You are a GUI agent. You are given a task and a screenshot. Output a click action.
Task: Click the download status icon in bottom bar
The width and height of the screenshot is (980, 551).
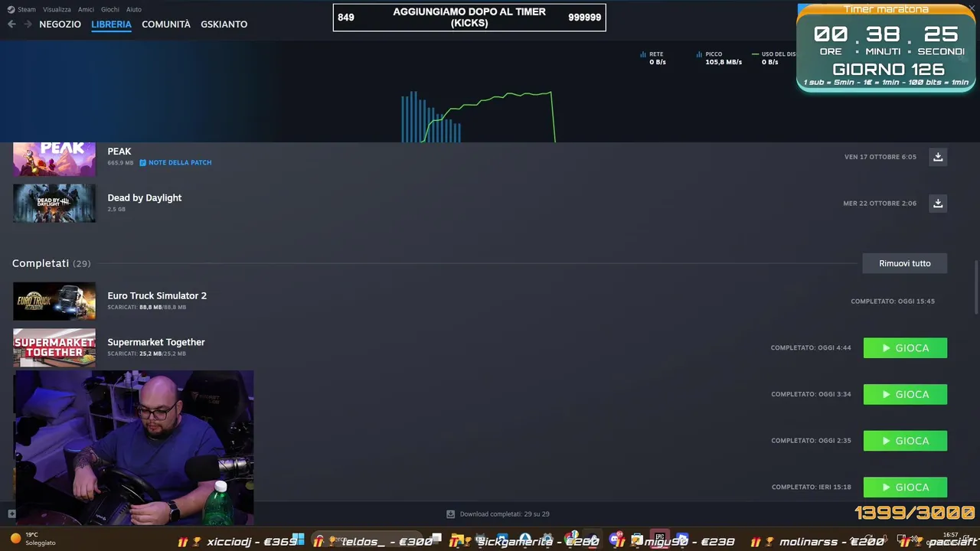[x=450, y=514]
